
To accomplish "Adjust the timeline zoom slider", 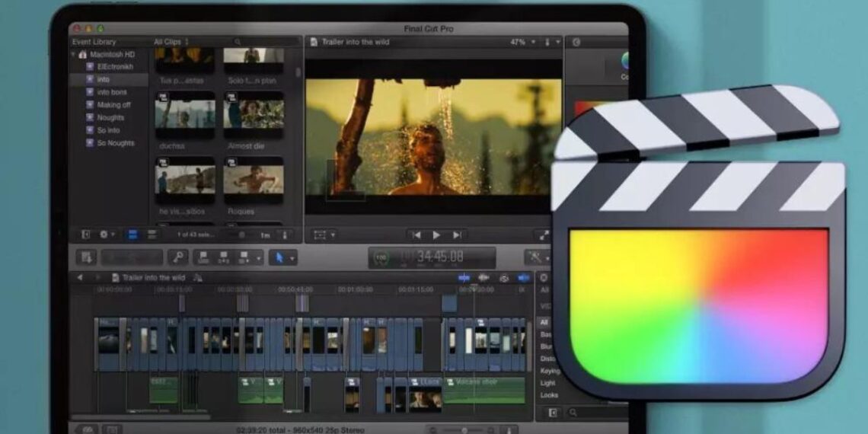I will [x=464, y=430].
